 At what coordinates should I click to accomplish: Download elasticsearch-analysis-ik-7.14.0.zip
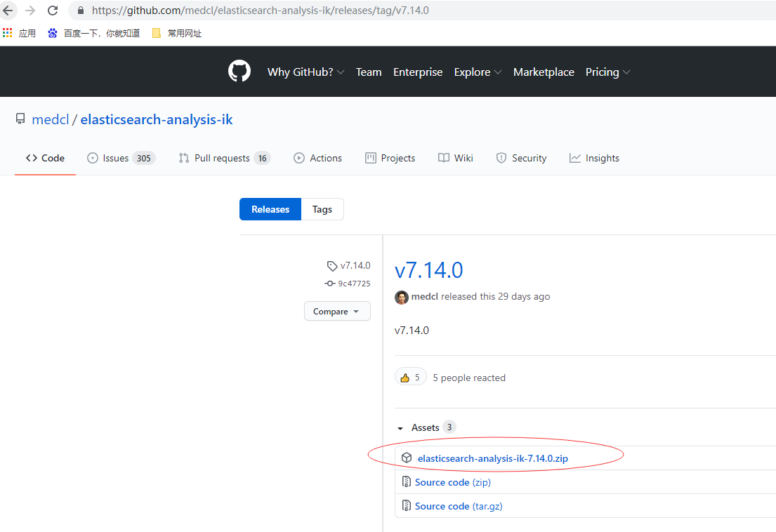pos(493,458)
